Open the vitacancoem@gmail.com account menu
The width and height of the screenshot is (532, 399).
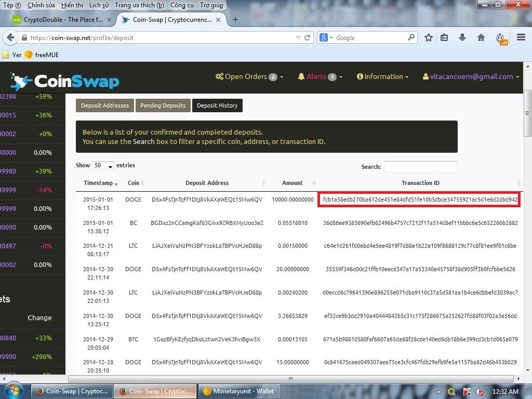tap(471, 77)
